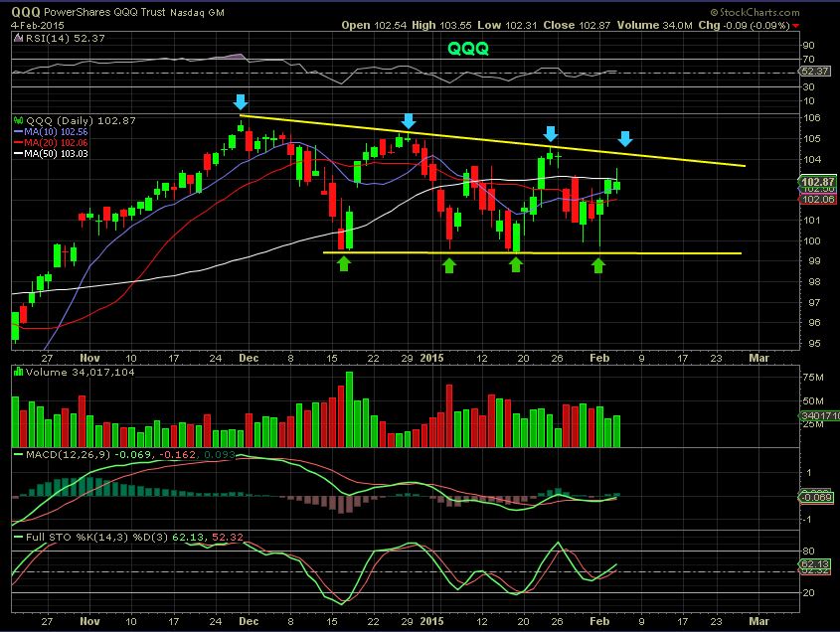Select the RSI(14) 52.37 legend
Screen dimensions: 840x632
click(66, 38)
